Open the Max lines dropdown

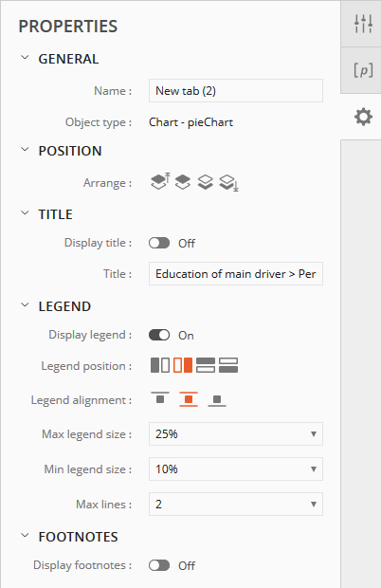(x=236, y=504)
